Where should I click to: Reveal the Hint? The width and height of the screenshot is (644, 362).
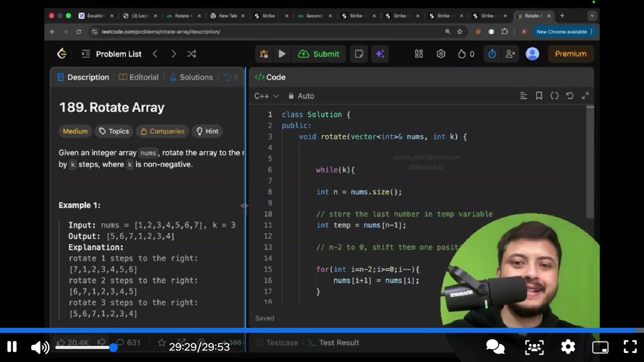207,131
